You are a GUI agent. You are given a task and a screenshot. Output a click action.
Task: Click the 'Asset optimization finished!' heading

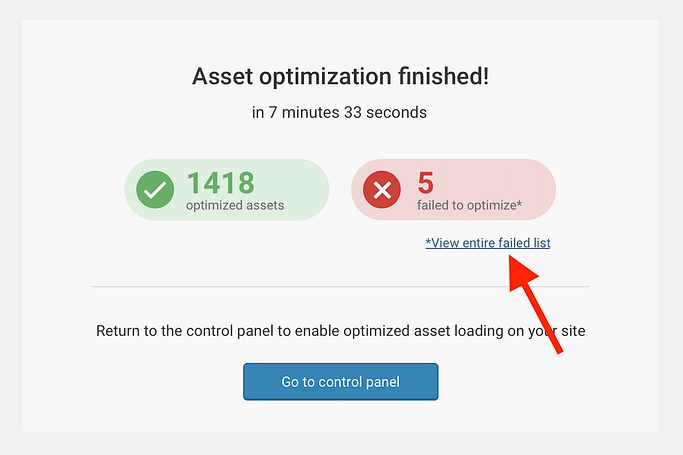coord(340,77)
